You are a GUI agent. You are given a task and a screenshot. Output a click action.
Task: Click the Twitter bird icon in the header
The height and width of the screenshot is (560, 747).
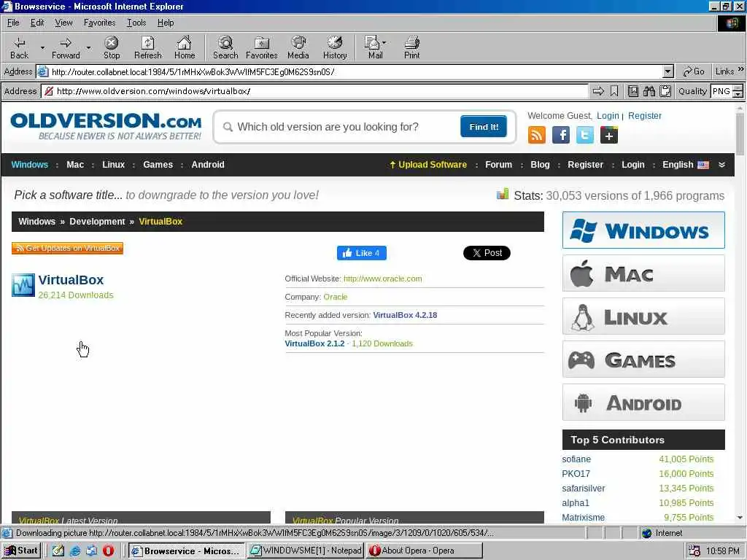(x=585, y=135)
